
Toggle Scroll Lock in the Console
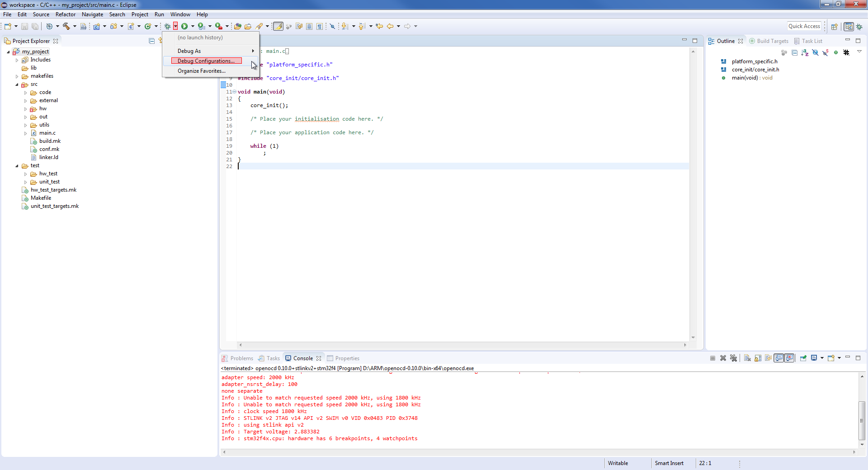coord(758,358)
